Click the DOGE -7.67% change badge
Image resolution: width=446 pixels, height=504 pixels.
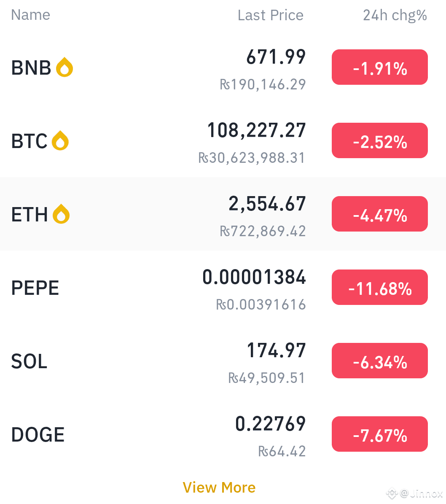tap(379, 434)
